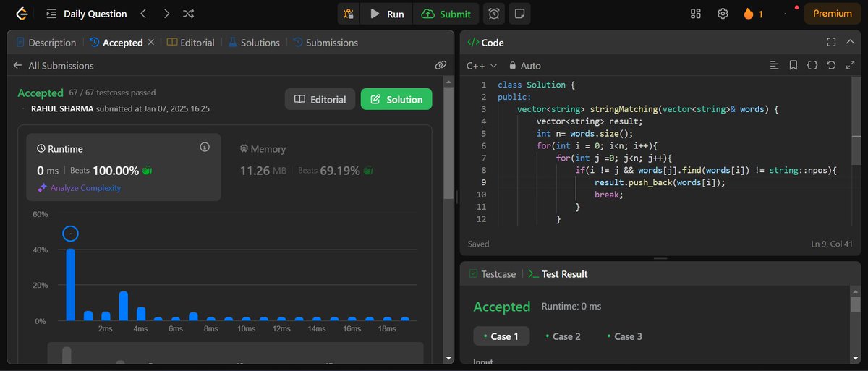Open the notes sticky icon
This screenshot has height=371, width=868.
[519, 14]
